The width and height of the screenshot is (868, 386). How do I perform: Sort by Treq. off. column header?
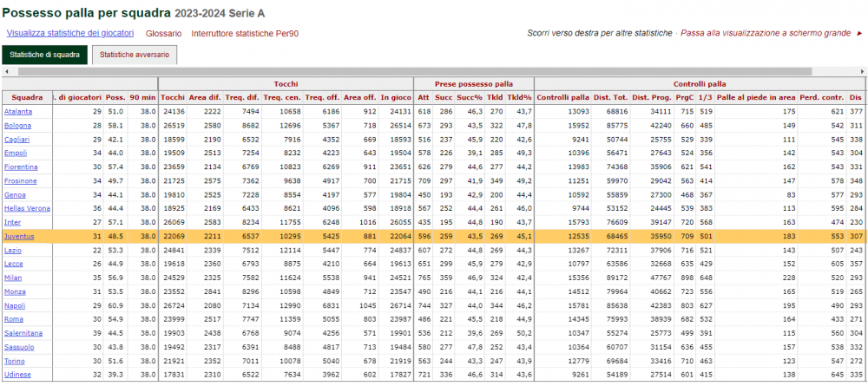[x=322, y=97]
